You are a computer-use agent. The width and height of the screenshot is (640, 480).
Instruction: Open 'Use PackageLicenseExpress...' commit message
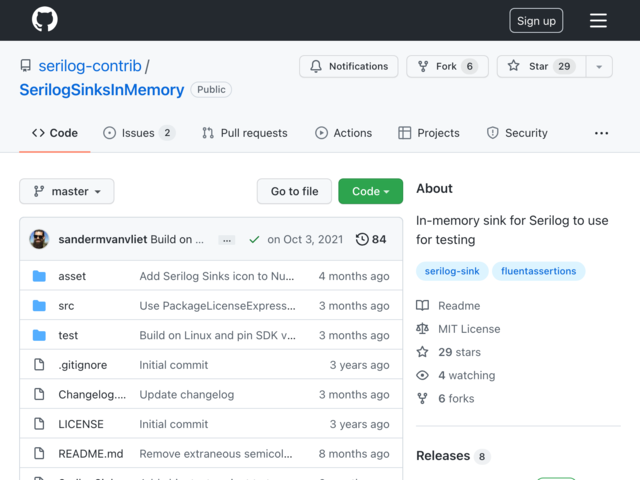click(x=218, y=306)
